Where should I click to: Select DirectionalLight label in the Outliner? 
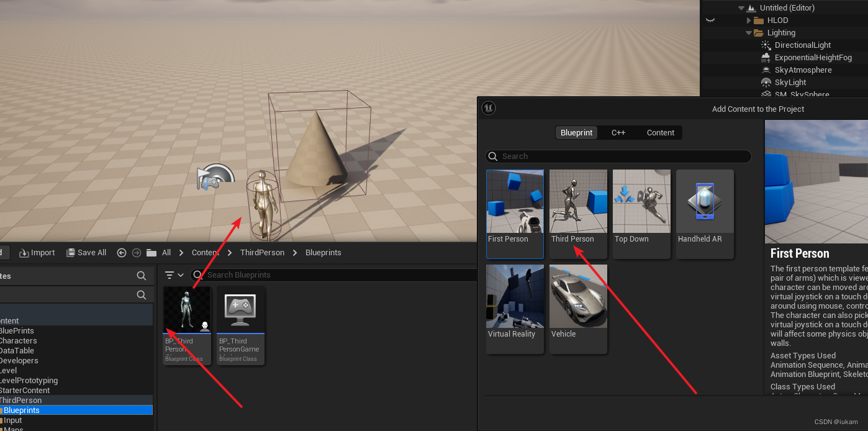[803, 45]
